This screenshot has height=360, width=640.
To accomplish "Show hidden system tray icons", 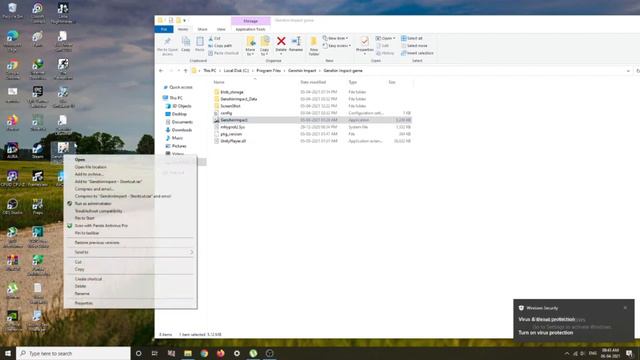I will (567, 353).
